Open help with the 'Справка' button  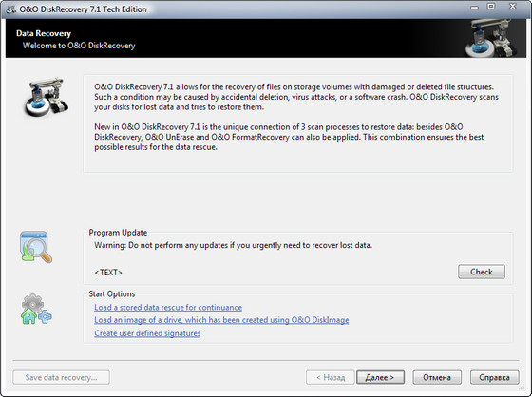tap(494, 377)
